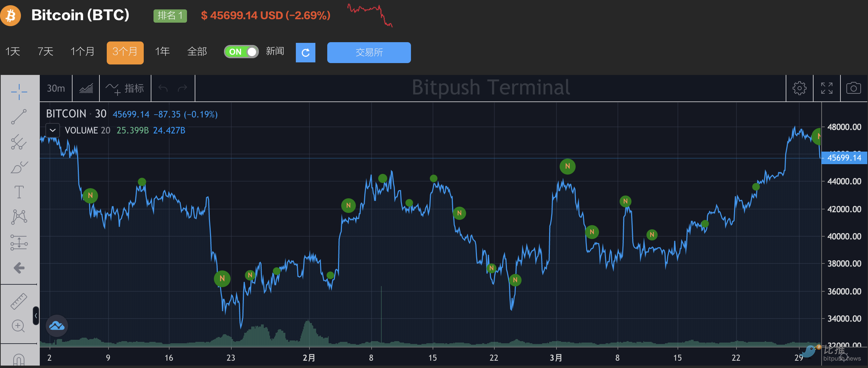Toggle the 新闻 news ON switch
This screenshot has width=868, height=368.
(x=241, y=52)
